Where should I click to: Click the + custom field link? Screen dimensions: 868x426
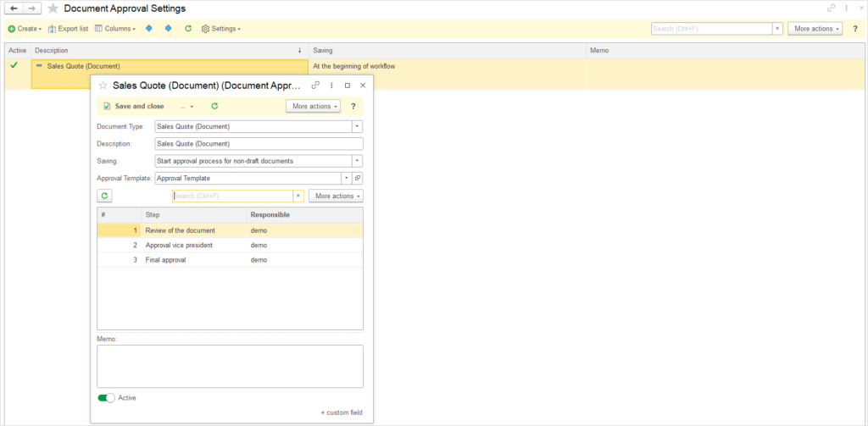[341, 412]
